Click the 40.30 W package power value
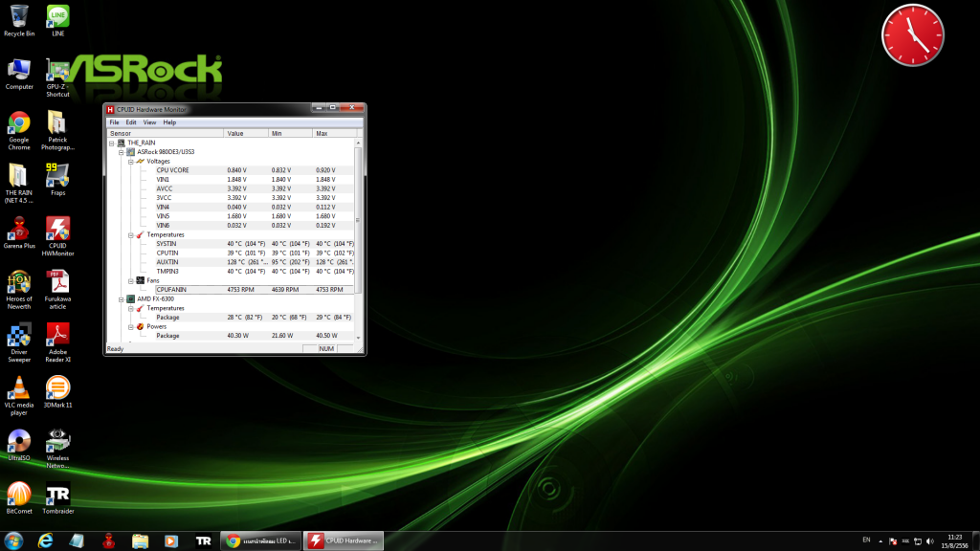This screenshot has width=980, height=551. pos(237,336)
